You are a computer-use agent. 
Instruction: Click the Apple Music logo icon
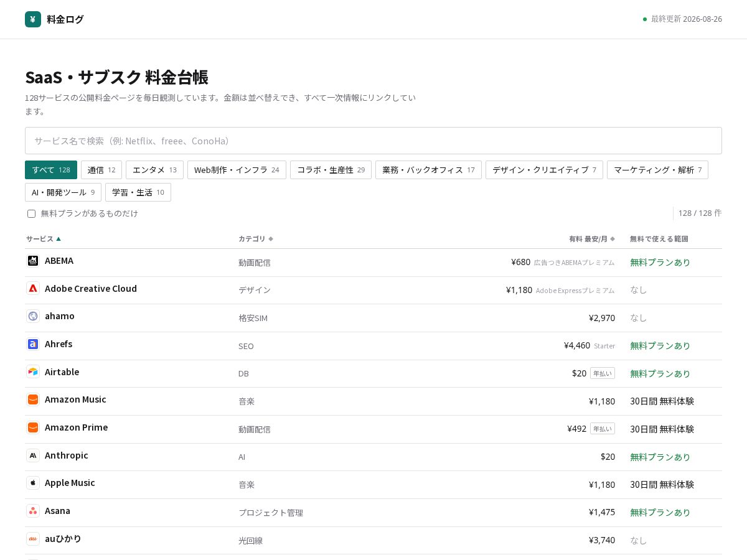[x=33, y=483]
